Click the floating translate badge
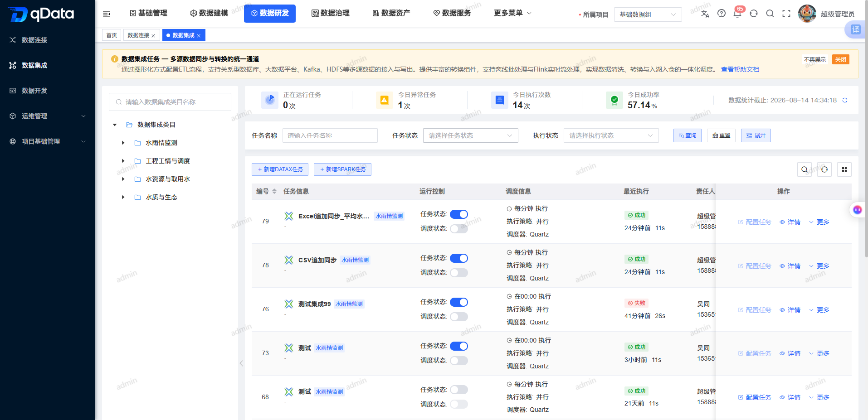 (856, 30)
